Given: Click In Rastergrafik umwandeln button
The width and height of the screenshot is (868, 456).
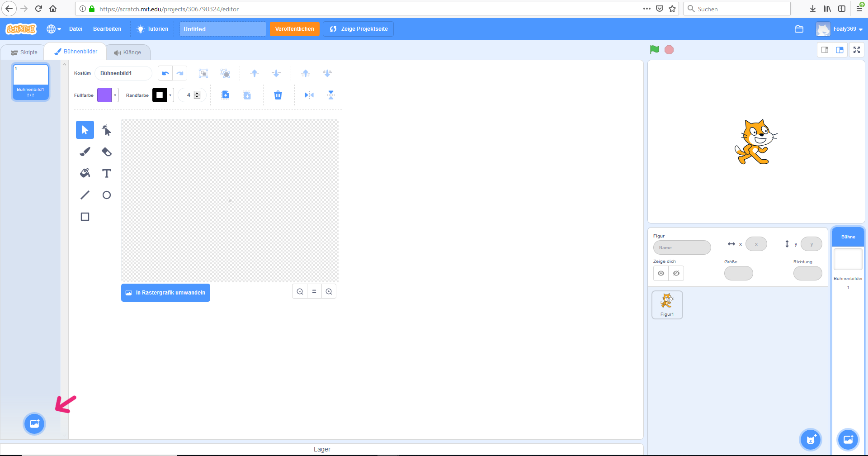Looking at the screenshot, I should [x=165, y=293].
